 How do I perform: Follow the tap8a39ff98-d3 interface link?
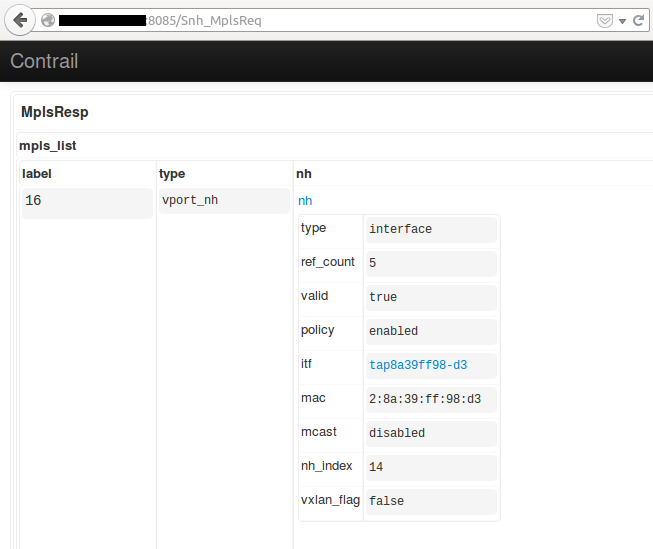pyautogui.click(x=418, y=365)
